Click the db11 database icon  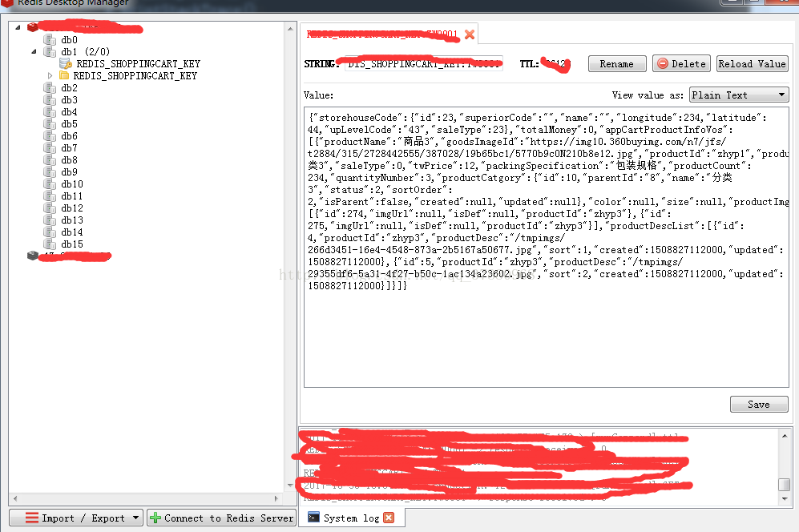(x=50, y=196)
